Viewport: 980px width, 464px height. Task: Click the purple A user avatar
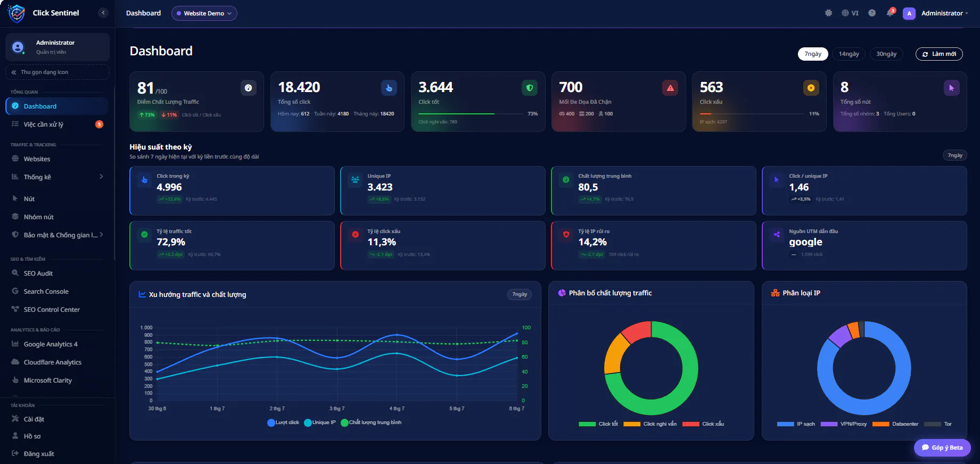point(909,13)
